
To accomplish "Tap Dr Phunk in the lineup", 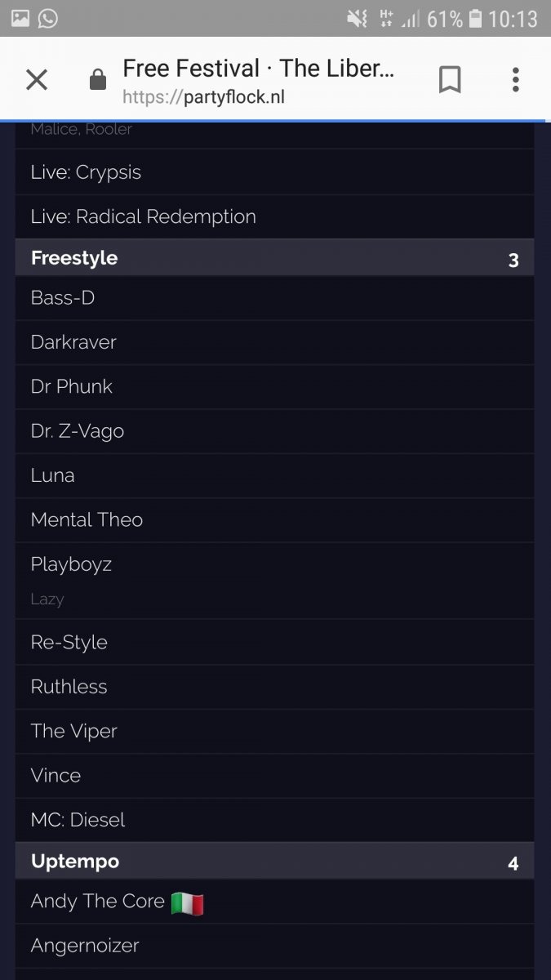I will [x=72, y=386].
